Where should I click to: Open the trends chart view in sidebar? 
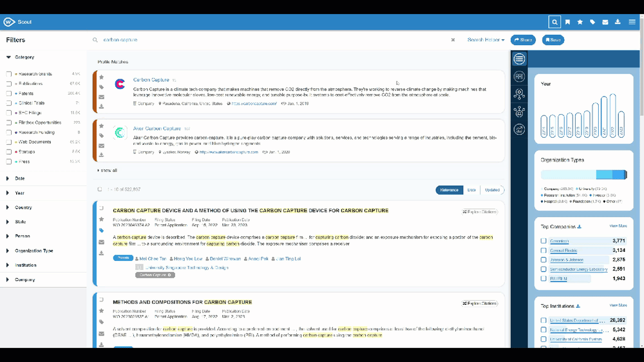[519, 129]
